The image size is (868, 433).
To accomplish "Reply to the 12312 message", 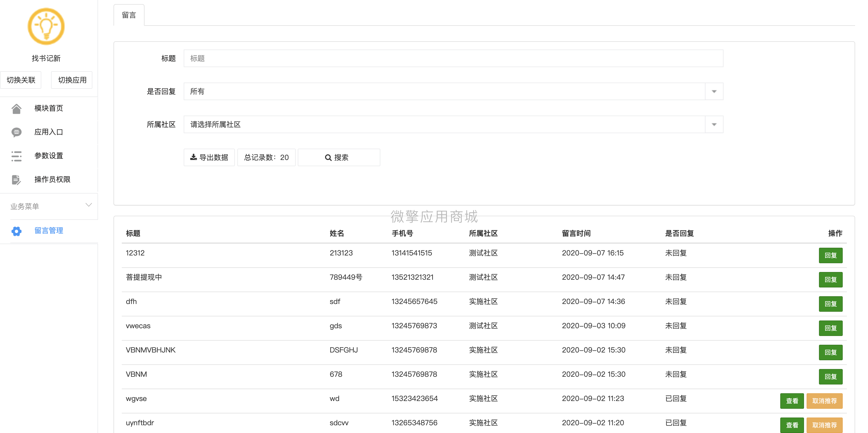I will pyautogui.click(x=831, y=255).
